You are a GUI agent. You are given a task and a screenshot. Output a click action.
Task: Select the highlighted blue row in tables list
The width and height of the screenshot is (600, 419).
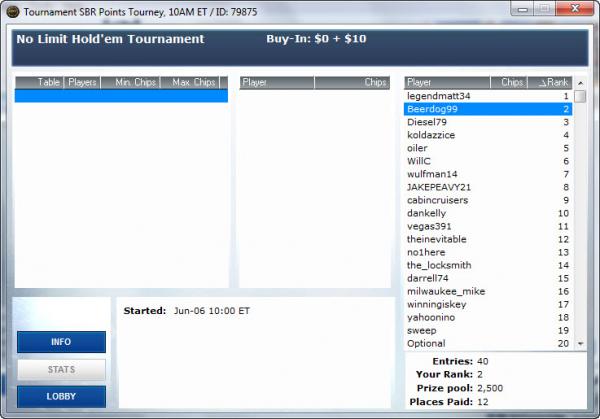120,96
